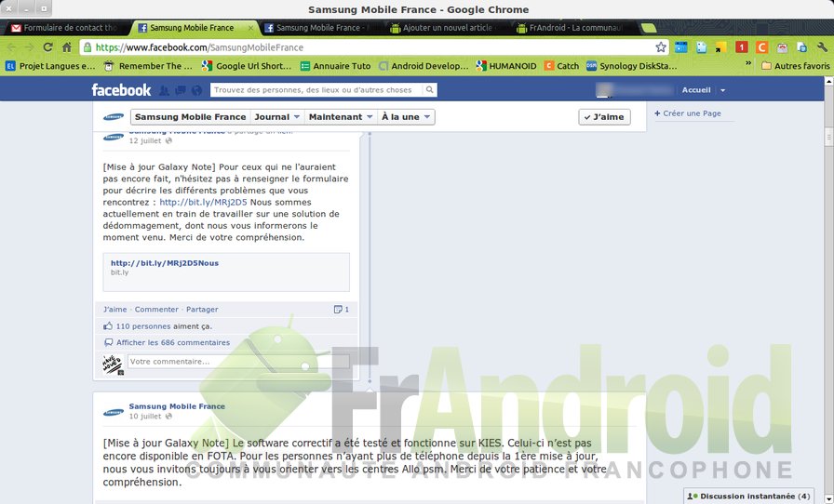Click the site security padlock icon

[x=87, y=47]
